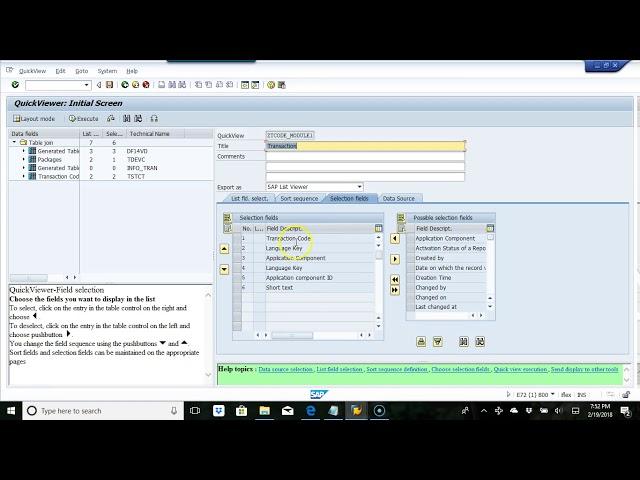640x480 pixels.
Task: Open the System menu
Action: (x=107, y=71)
